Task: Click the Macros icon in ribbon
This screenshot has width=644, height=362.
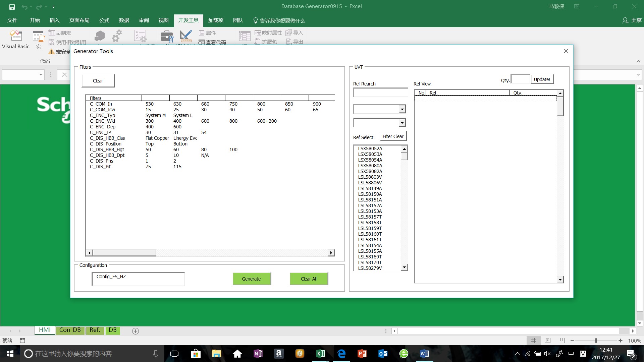Action: pyautogui.click(x=38, y=37)
